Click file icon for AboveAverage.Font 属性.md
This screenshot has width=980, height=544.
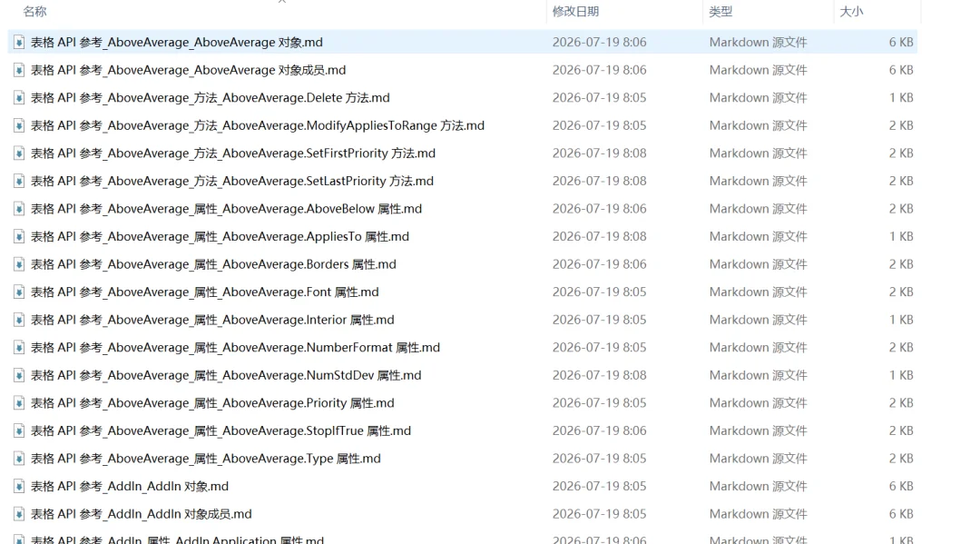[x=19, y=292]
